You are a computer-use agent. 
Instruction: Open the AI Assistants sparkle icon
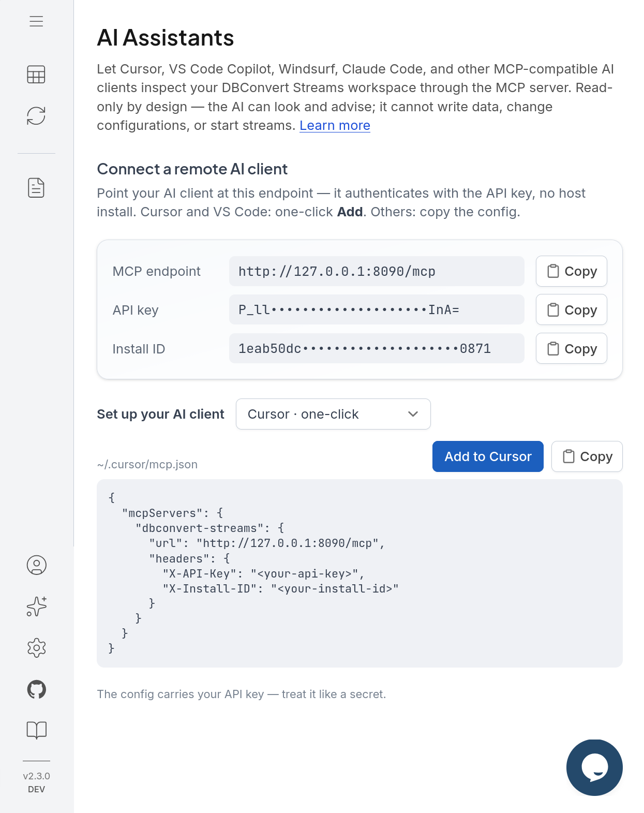coord(36,607)
